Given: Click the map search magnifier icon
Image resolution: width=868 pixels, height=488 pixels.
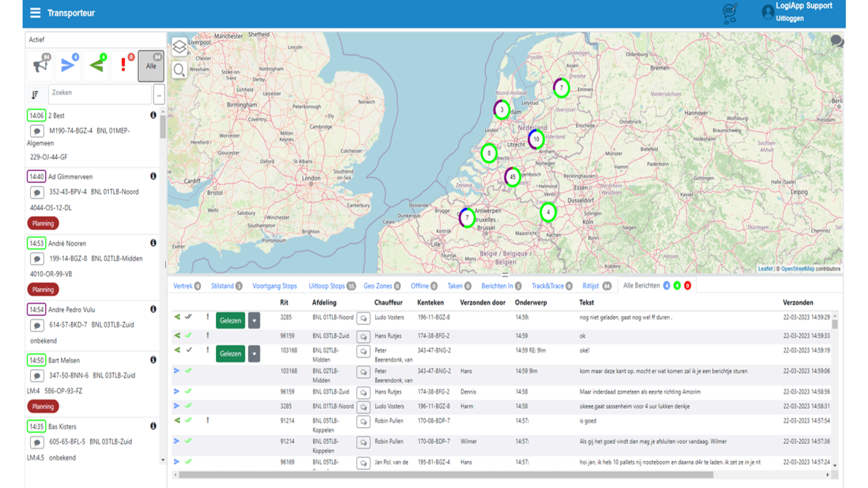Looking at the screenshot, I should point(179,70).
